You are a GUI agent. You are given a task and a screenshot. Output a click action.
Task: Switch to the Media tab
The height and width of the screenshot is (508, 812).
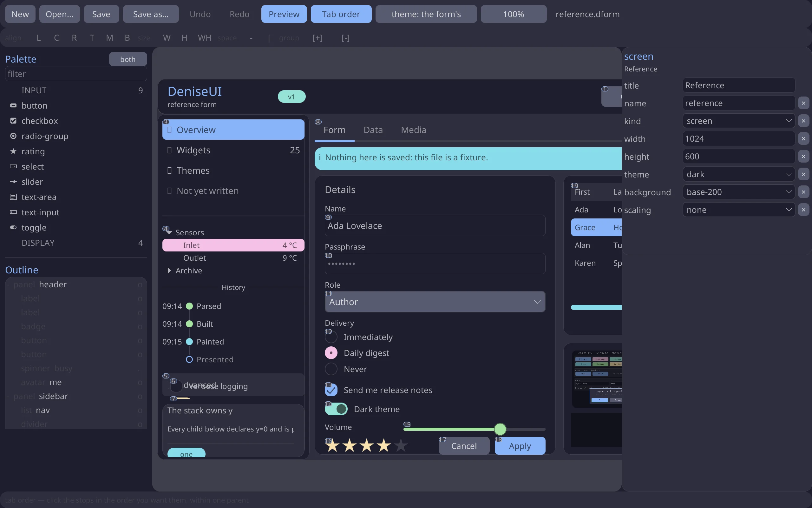point(413,130)
